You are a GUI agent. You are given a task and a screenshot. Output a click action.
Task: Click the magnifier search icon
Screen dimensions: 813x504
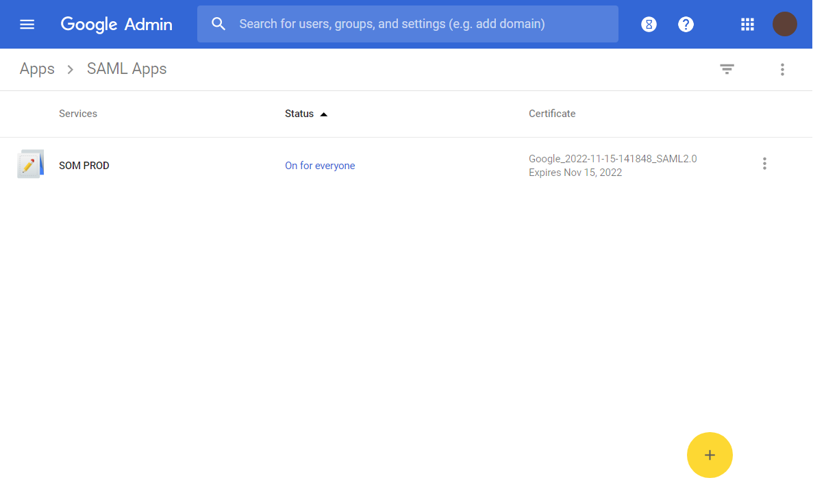click(218, 24)
